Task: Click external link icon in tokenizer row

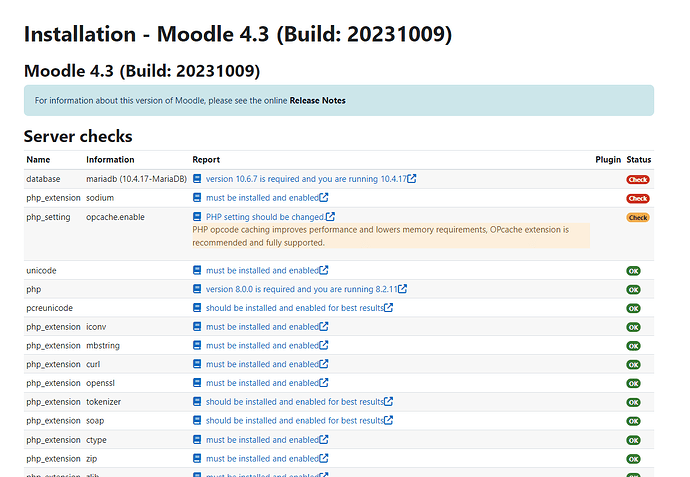Action: click(x=388, y=401)
